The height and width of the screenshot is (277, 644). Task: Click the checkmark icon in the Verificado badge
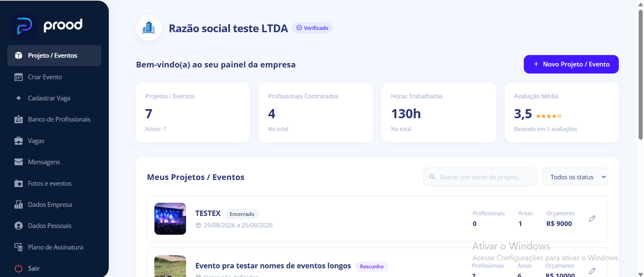299,28
